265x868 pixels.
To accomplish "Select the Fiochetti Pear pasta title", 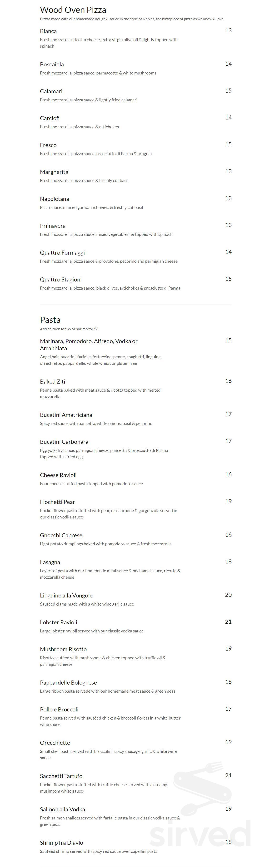I will click(x=57, y=502).
